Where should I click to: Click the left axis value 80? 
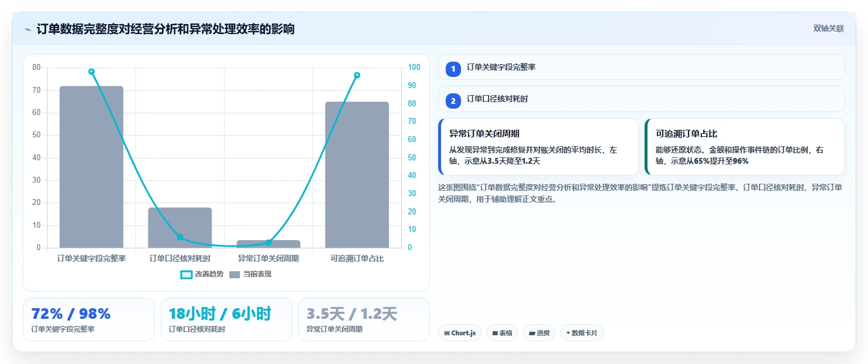pos(36,68)
